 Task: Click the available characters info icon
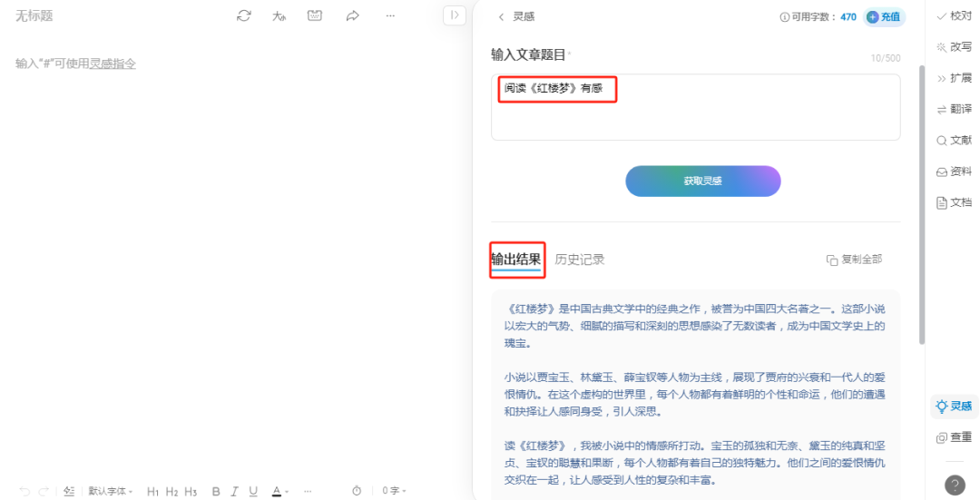pos(784,17)
